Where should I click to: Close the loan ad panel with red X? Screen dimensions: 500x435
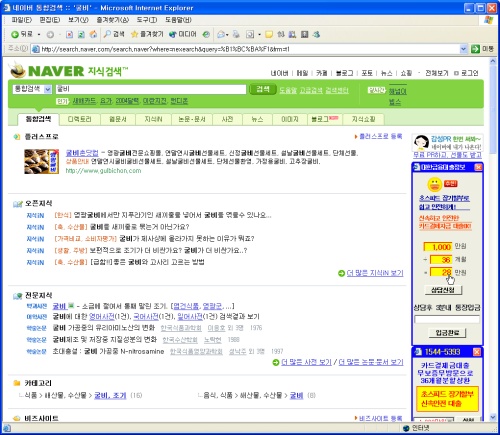[x=478, y=167]
